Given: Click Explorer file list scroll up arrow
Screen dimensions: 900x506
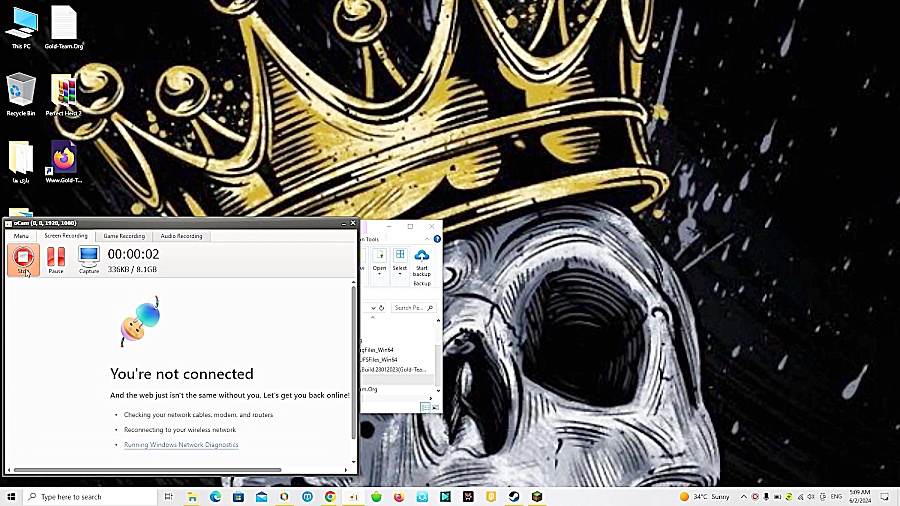Looking at the screenshot, I should [439, 321].
